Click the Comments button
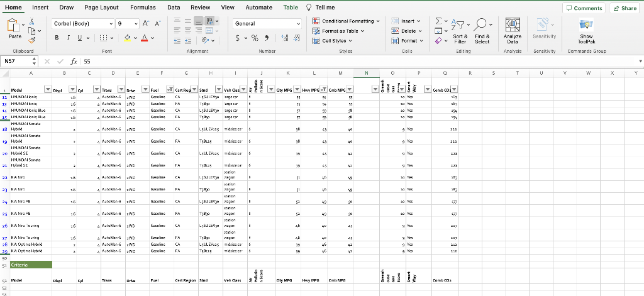644x296 pixels. (x=584, y=8)
